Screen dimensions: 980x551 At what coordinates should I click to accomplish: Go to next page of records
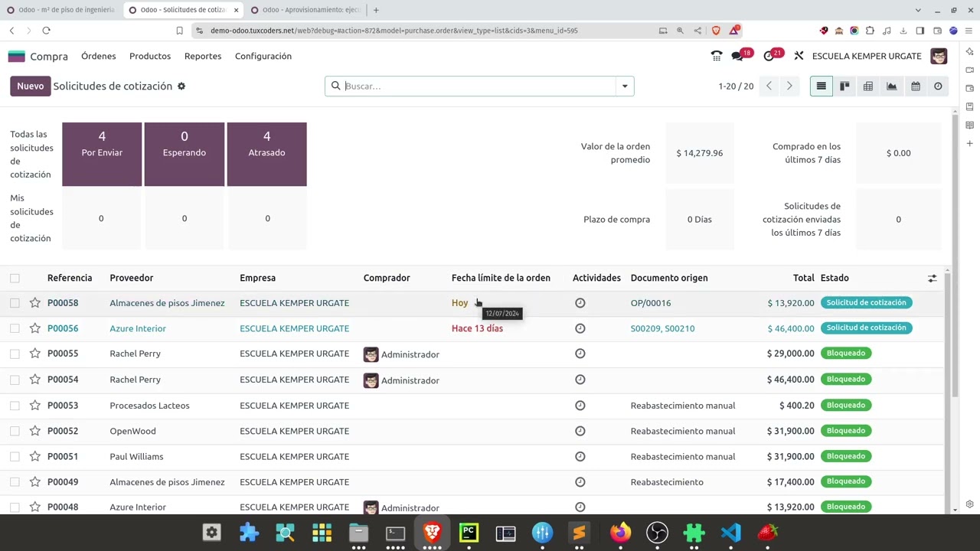pyautogui.click(x=789, y=86)
